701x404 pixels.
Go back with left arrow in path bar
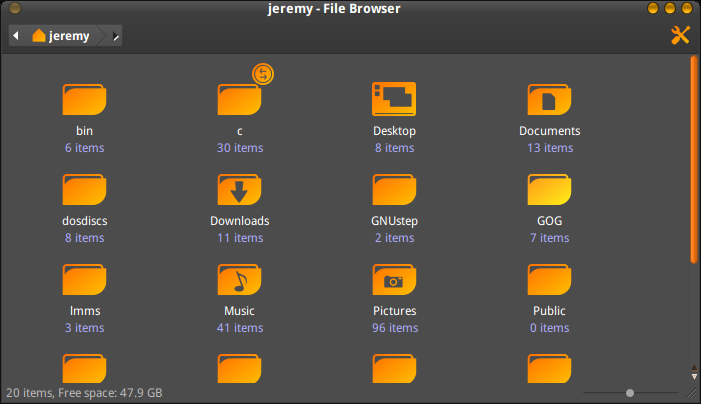[x=16, y=35]
